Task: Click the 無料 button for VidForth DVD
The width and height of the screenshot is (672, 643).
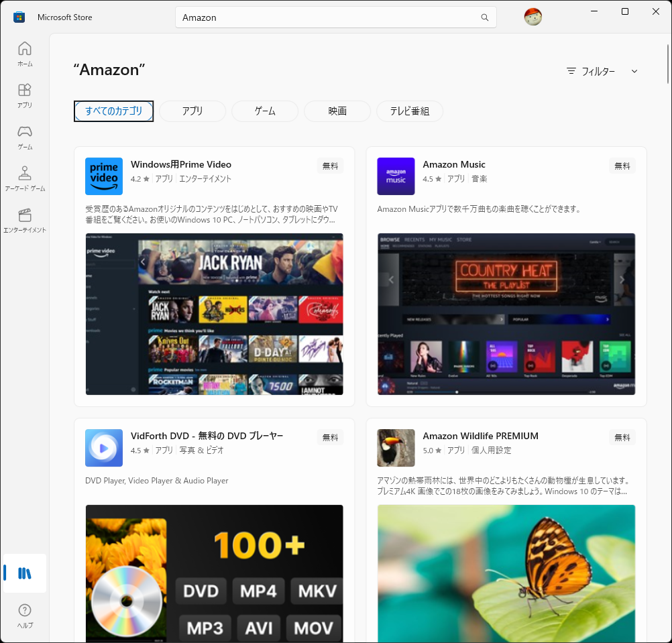Action: (x=330, y=437)
